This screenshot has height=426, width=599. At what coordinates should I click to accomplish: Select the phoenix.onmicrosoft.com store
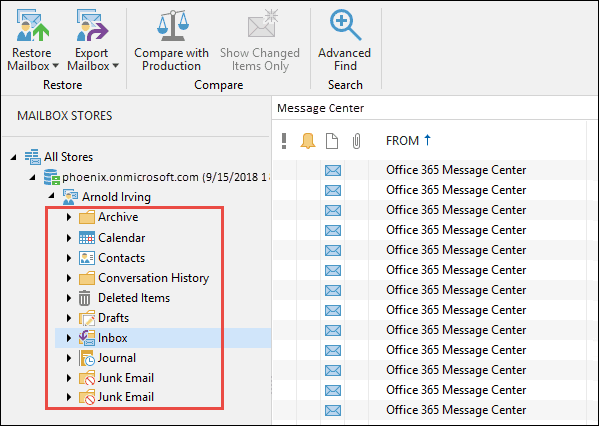pyautogui.click(x=165, y=177)
